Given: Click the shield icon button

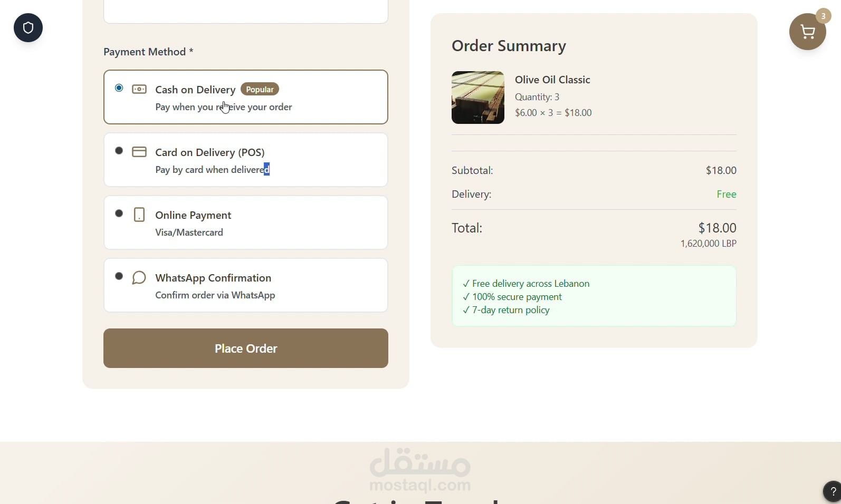Looking at the screenshot, I should click(x=28, y=28).
